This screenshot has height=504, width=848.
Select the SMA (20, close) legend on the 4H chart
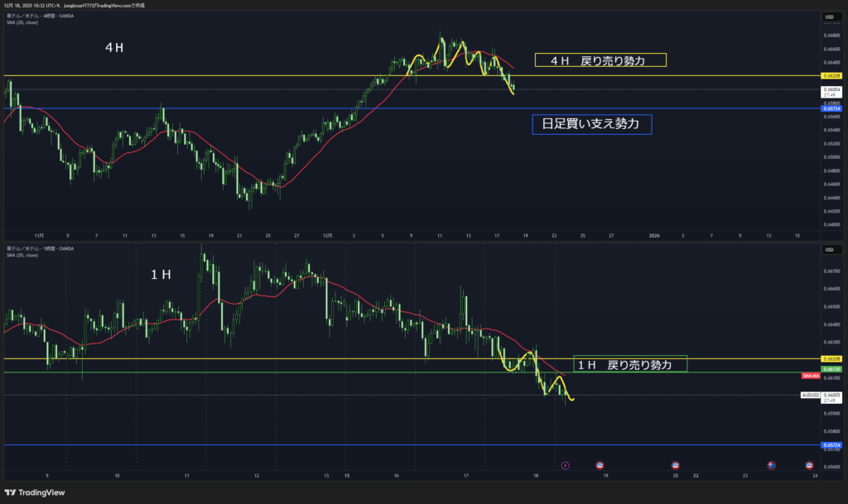(x=22, y=22)
